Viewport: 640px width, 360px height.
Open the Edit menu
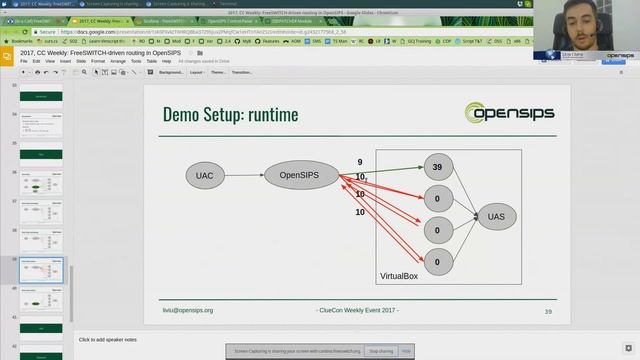pos(36,61)
